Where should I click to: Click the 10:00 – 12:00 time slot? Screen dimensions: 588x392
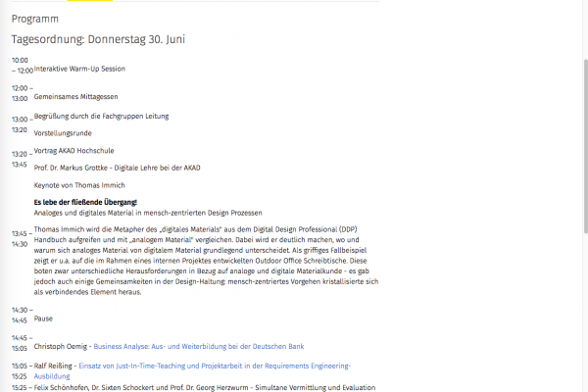click(x=22, y=65)
